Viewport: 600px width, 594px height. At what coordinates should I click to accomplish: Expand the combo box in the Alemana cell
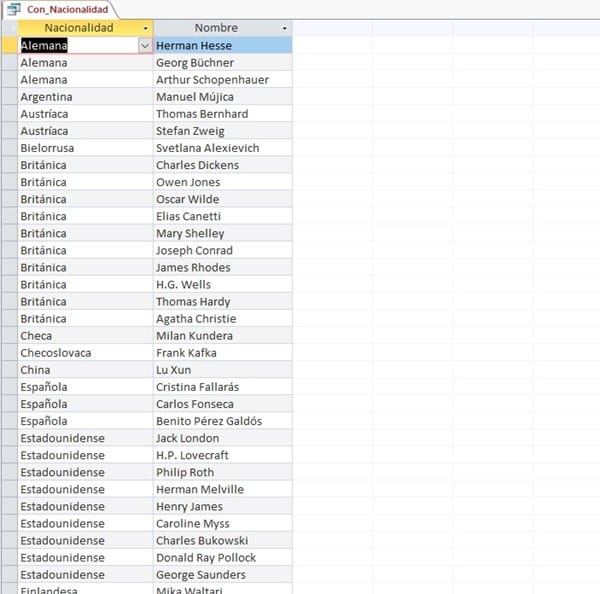click(145, 46)
